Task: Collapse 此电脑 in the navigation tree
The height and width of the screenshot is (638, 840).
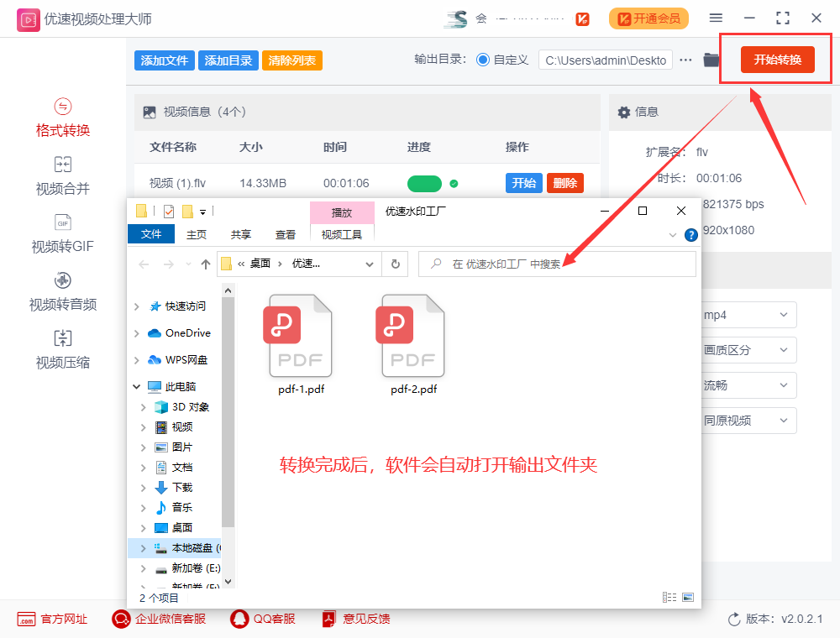Action: point(137,386)
